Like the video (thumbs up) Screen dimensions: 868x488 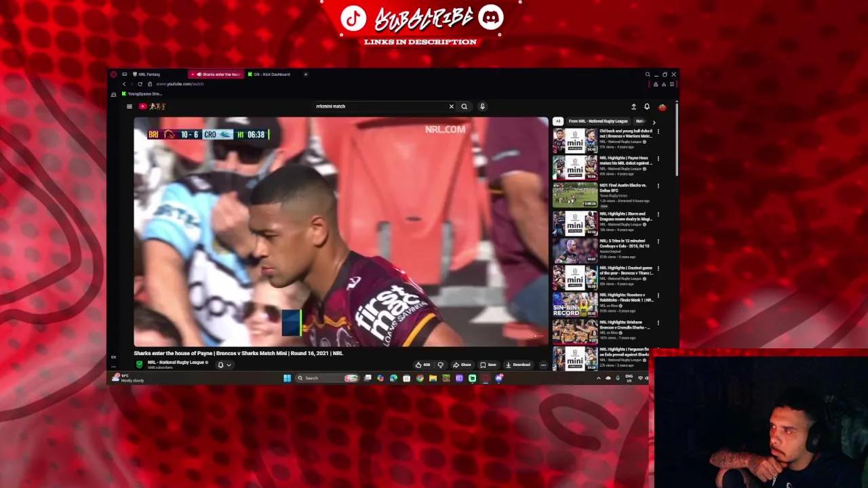click(x=422, y=365)
